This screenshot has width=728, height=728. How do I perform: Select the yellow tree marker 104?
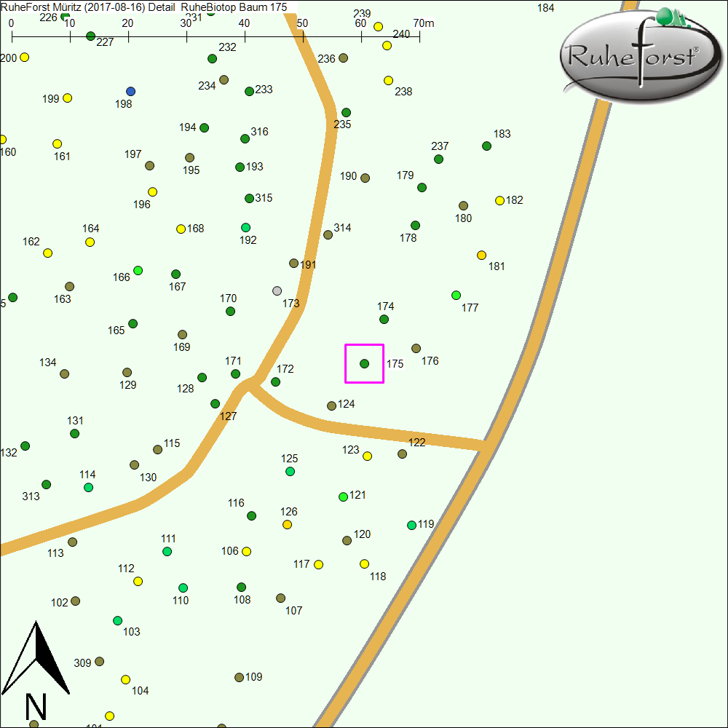(125, 679)
